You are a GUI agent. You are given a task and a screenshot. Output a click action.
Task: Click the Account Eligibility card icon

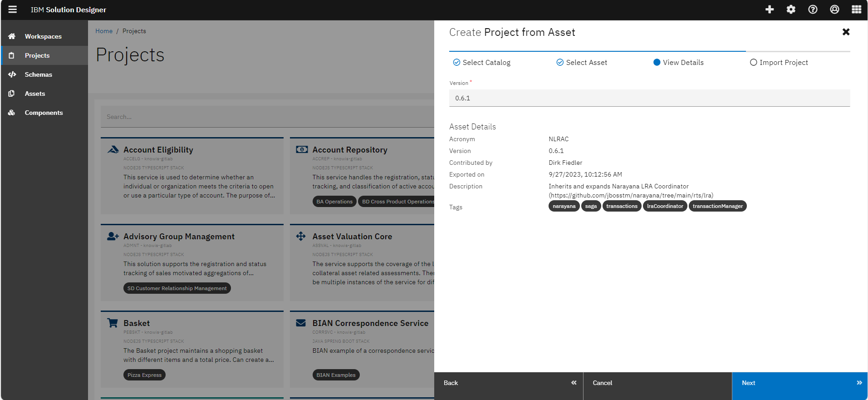(x=113, y=149)
